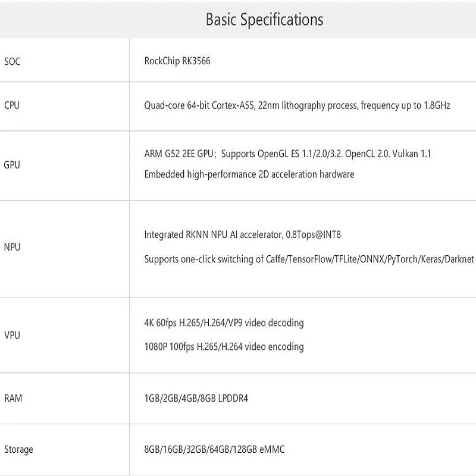Click the 8GB/16GB/32GB/64GB/128GB eMMC value
Screen dimensions: 476x476
(x=214, y=449)
